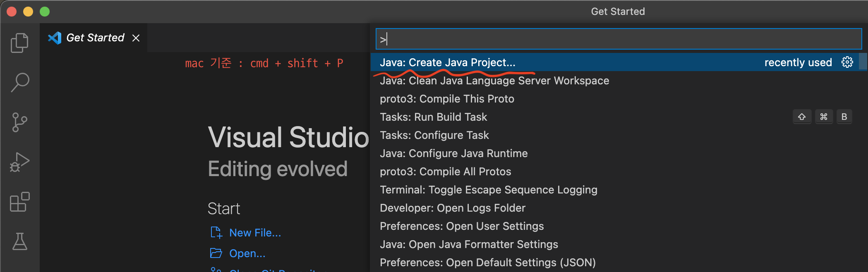Open the Run and Debug view

19,162
